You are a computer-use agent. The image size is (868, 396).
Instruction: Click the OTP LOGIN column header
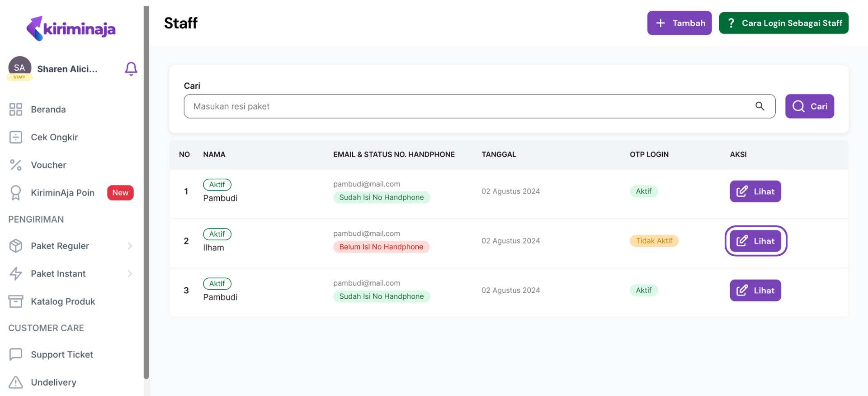tap(649, 154)
